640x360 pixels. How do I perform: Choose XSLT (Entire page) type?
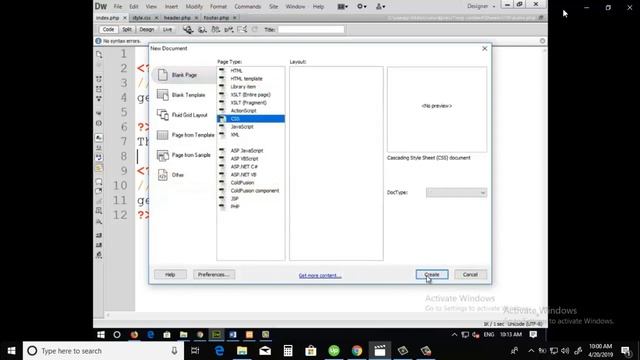click(x=251, y=94)
